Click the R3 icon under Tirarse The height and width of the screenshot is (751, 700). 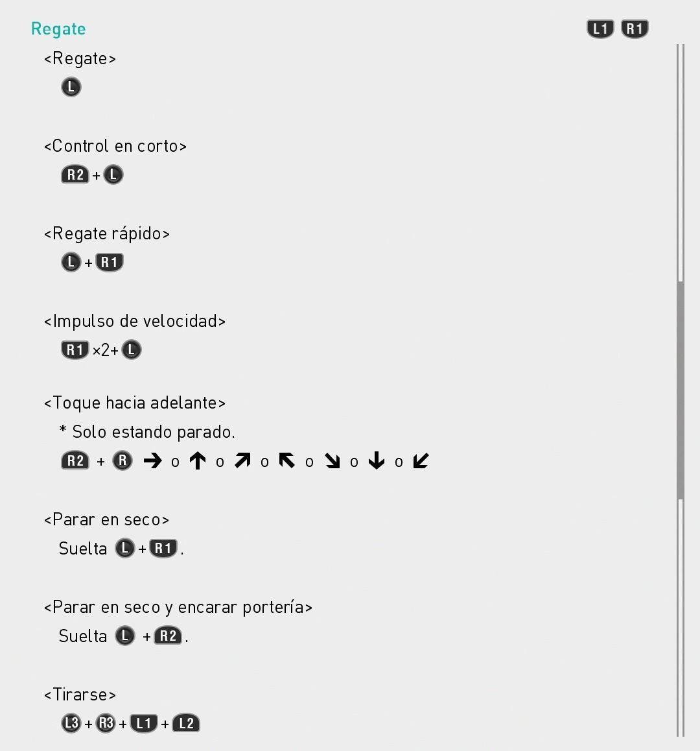[x=106, y=723]
